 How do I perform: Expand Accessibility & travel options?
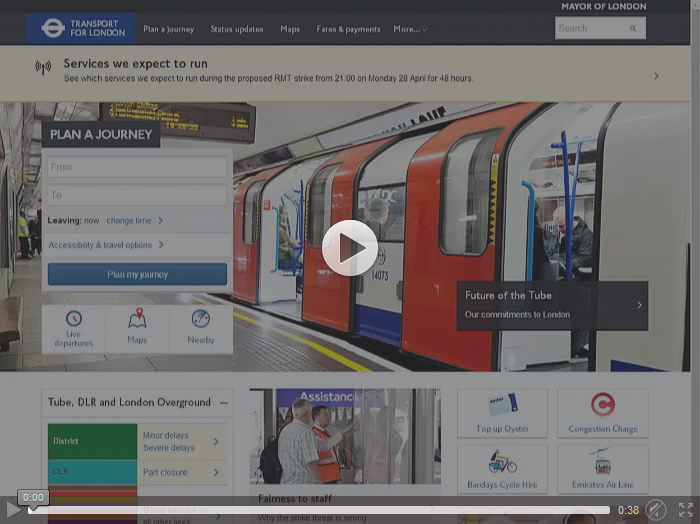click(106, 245)
